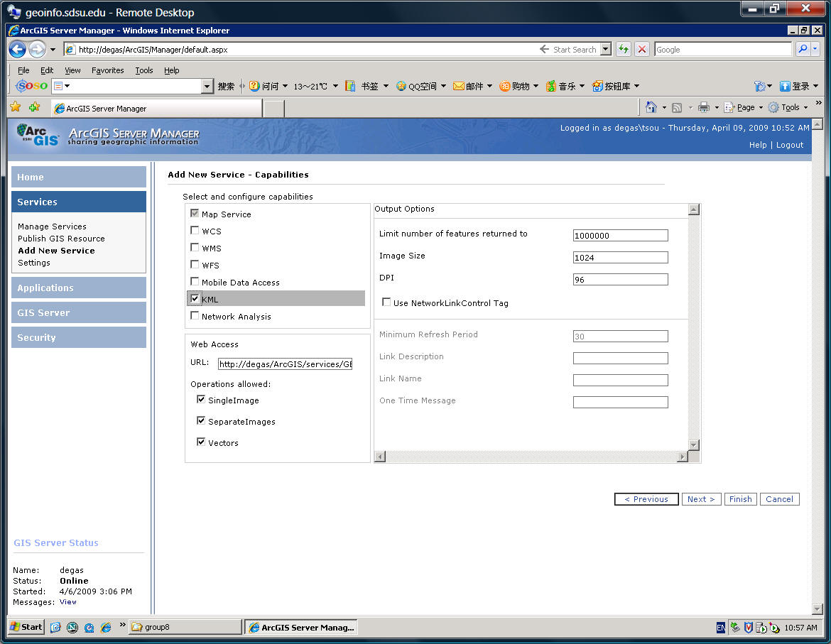Viewport: 831px width, 644px height.
Task: Uncheck the Vectors operation checkbox
Action: (x=201, y=441)
